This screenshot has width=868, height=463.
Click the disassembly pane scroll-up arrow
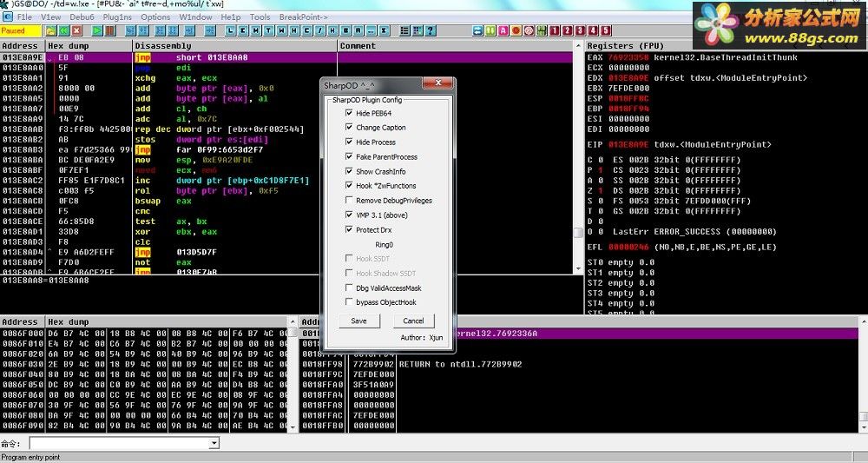coord(578,46)
